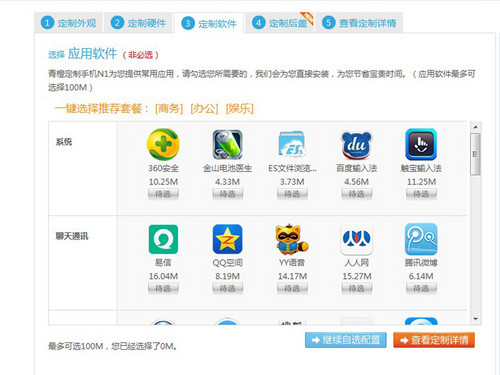Click the ES文件浏览器 app icon
The width and height of the screenshot is (500, 375).
pyautogui.click(x=292, y=144)
